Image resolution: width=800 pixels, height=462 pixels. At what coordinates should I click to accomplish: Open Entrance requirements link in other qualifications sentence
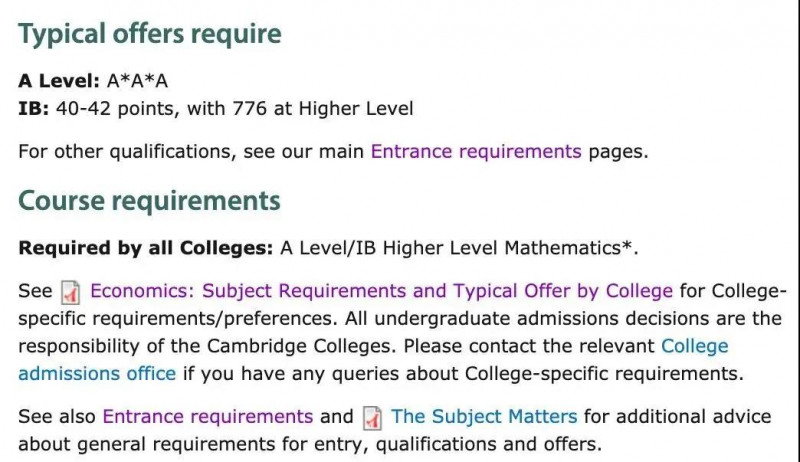tap(476, 151)
